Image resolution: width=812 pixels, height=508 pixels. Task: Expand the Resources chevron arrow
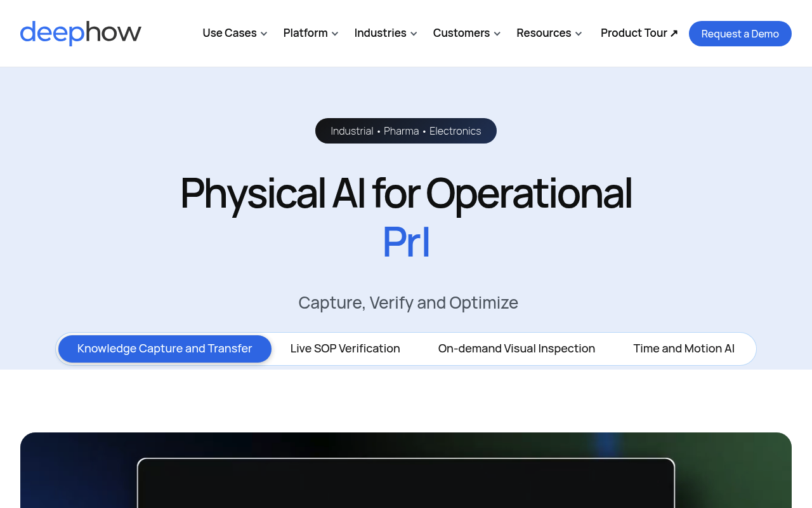[x=579, y=34]
